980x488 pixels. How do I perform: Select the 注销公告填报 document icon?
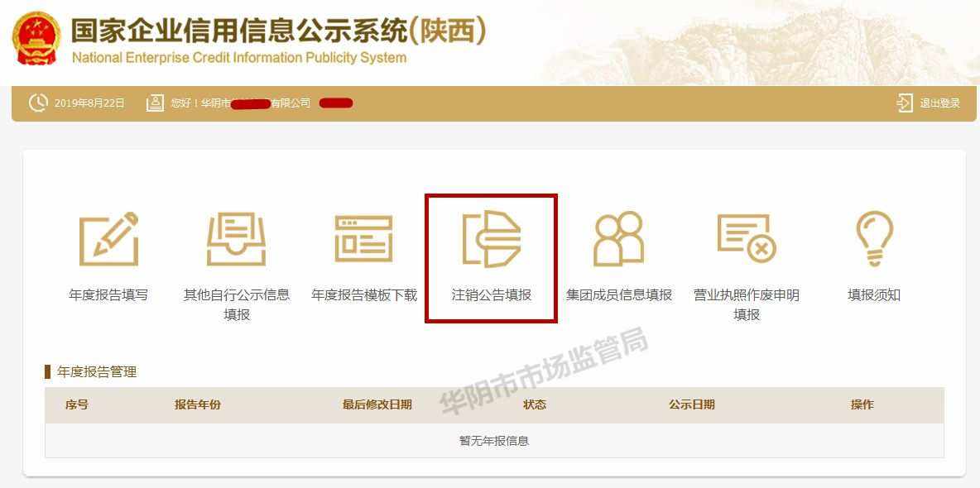(x=492, y=239)
